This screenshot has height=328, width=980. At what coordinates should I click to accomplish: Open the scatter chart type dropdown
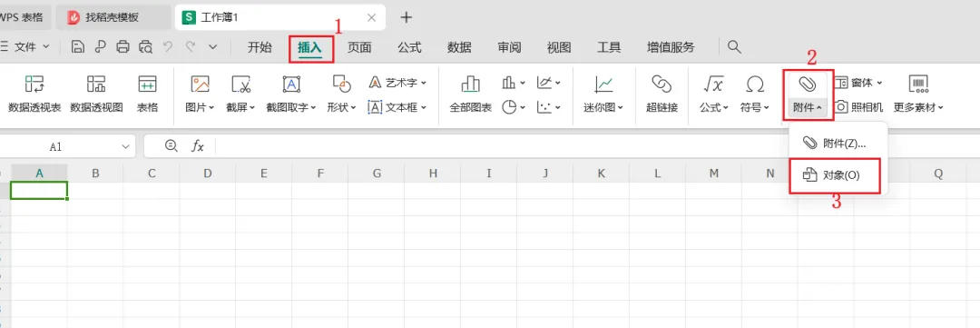[549, 107]
